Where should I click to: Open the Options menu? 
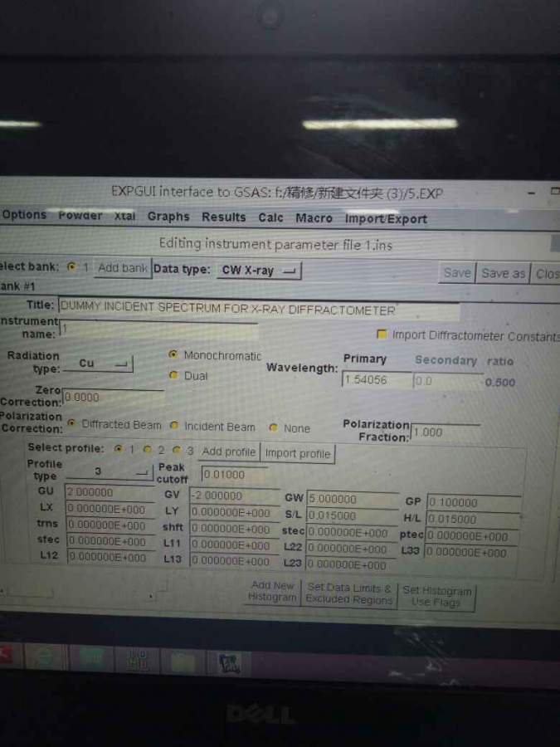[x=24, y=214]
